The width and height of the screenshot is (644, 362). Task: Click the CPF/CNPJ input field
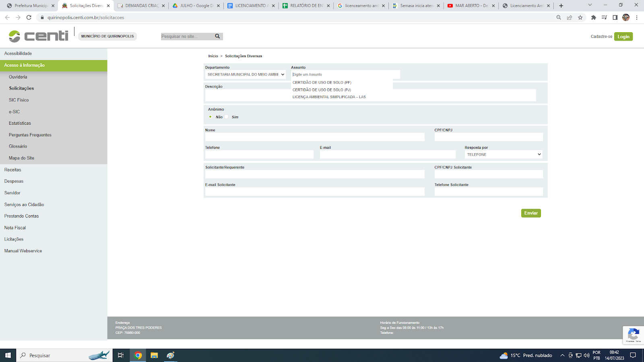point(489,137)
